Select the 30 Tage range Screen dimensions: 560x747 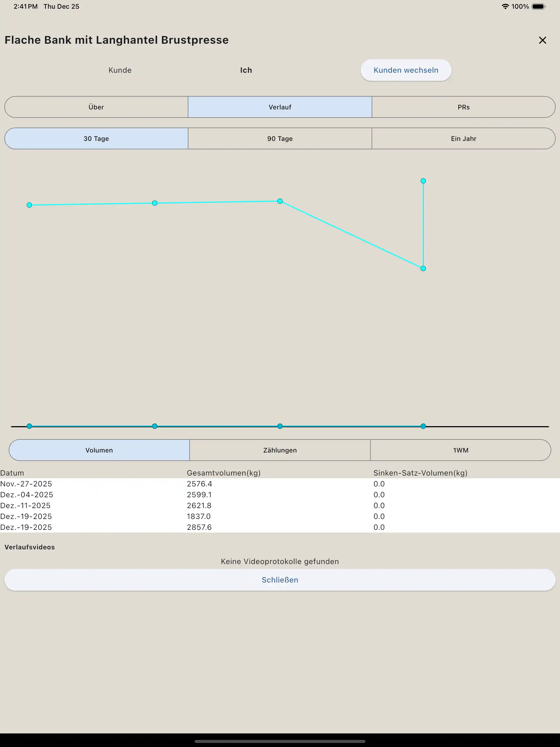pos(96,138)
